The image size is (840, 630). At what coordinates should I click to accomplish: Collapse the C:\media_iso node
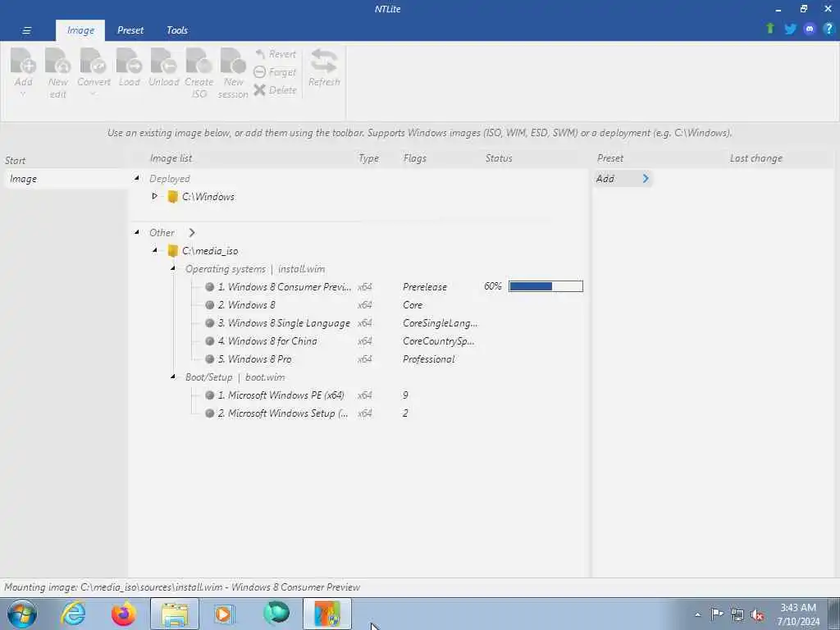(155, 250)
